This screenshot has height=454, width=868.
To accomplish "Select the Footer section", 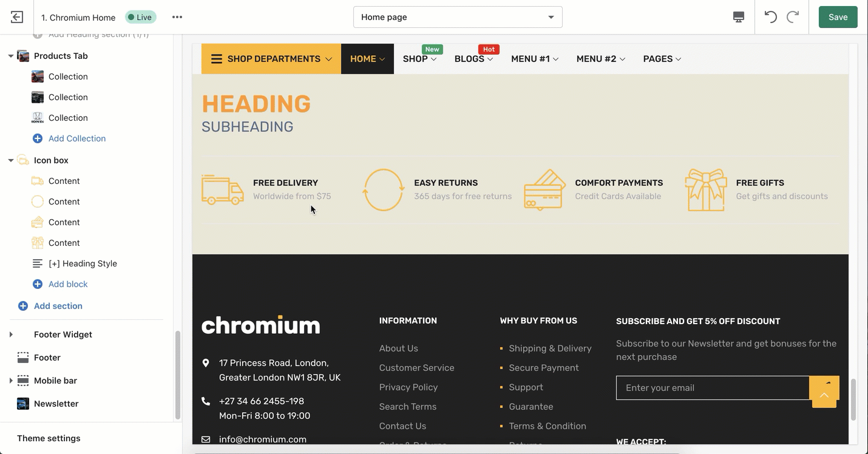I will [x=47, y=357].
